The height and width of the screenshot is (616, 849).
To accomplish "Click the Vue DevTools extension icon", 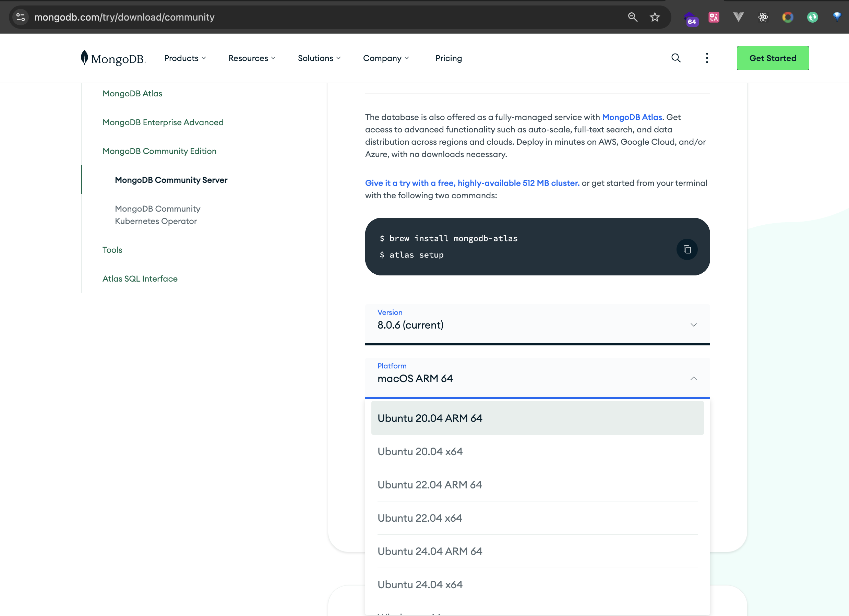I will [738, 17].
